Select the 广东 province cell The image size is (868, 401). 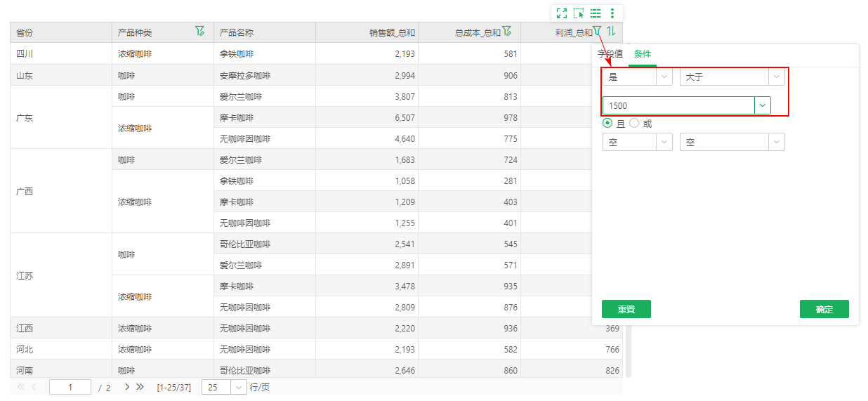(61, 117)
